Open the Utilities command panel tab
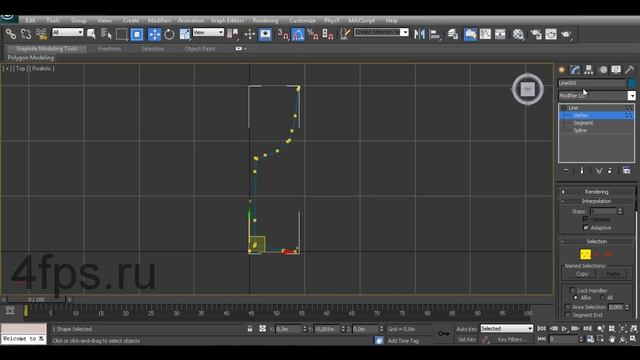 click(x=629, y=70)
